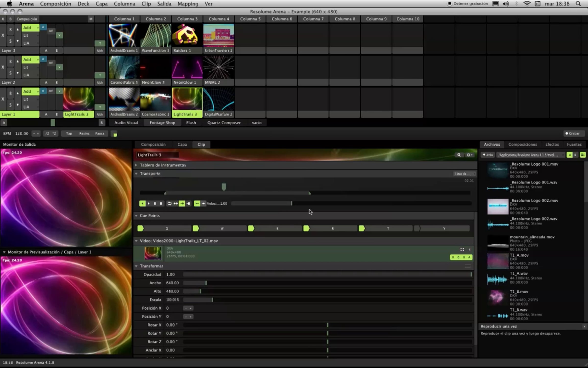Collapse the Cue Points section
The width and height of the screenshot is (588, 368).
coord(136,216)
